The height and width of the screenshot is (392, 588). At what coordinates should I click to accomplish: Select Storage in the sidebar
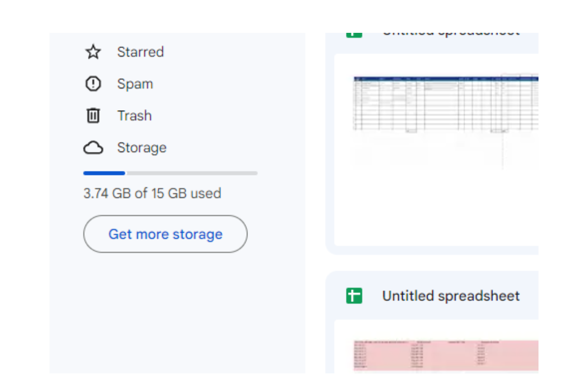[142, 147]
